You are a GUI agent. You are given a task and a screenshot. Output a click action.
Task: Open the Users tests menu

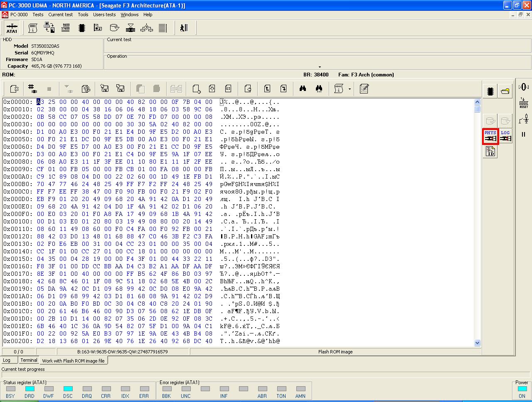coord(104,15)
